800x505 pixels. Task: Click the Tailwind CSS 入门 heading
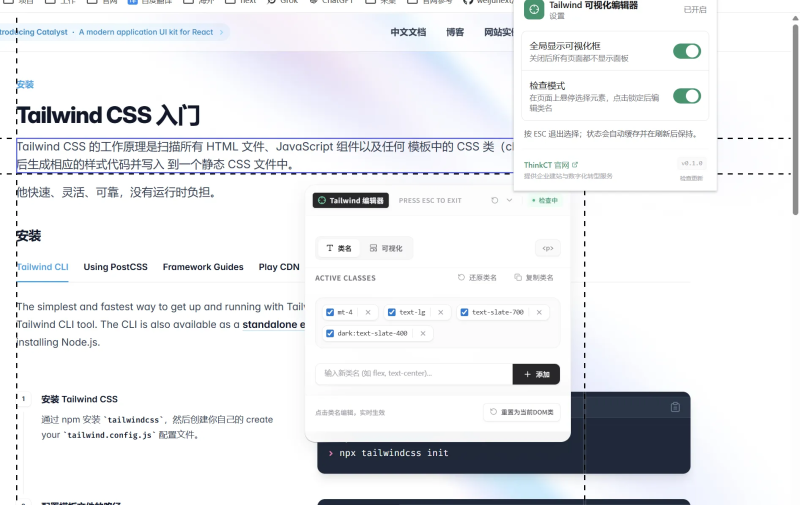point(108,115)
